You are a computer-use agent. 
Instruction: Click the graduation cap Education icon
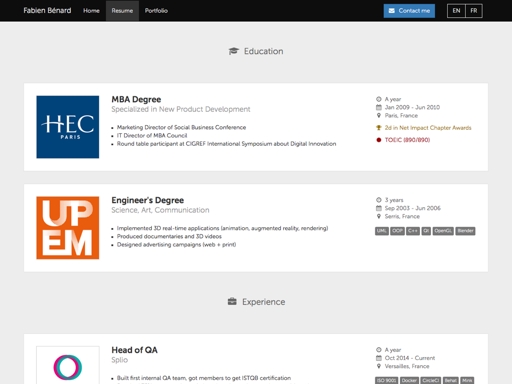[x=234, y=51]
